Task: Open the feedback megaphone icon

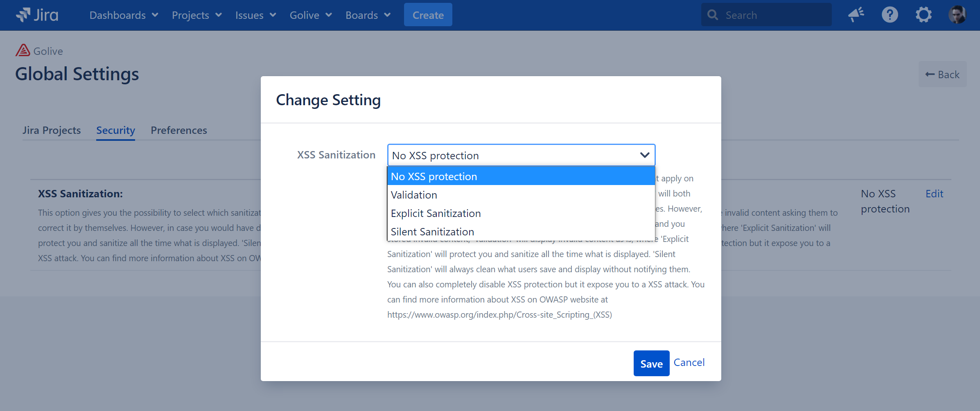Action: pos(856,15)
